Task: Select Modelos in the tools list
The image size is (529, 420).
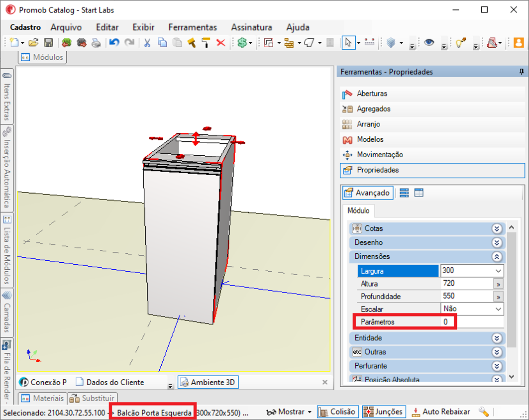Action: point(432,139)
